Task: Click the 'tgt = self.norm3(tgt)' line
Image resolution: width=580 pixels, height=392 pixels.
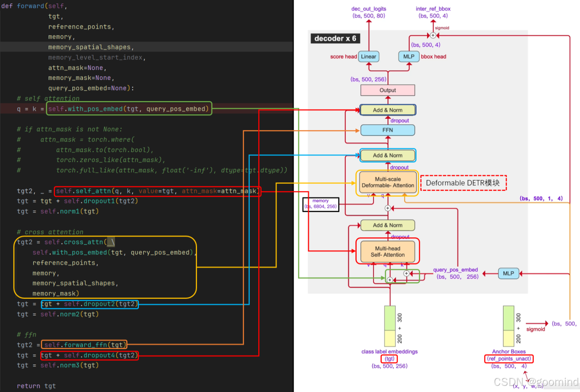Action: [58, 366]
